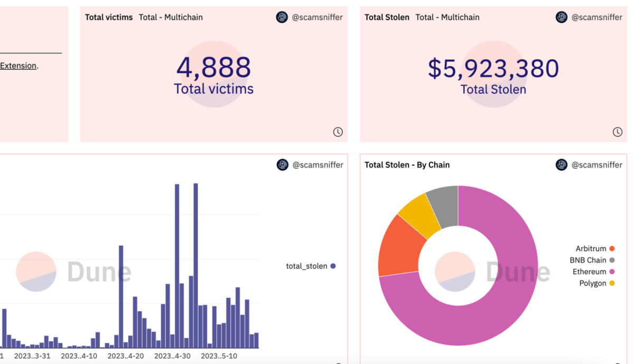Click the Total Stolen - By Chain title
633x364 pixels.
coord(407,165)
